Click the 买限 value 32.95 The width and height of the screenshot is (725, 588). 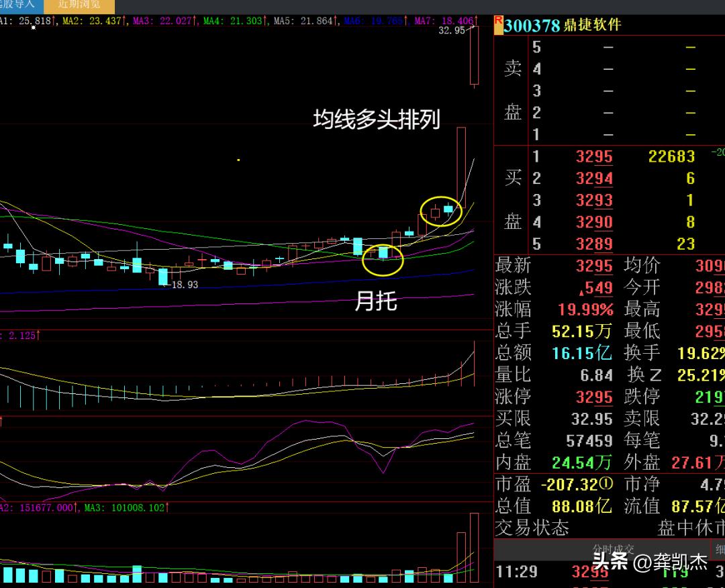592,419
